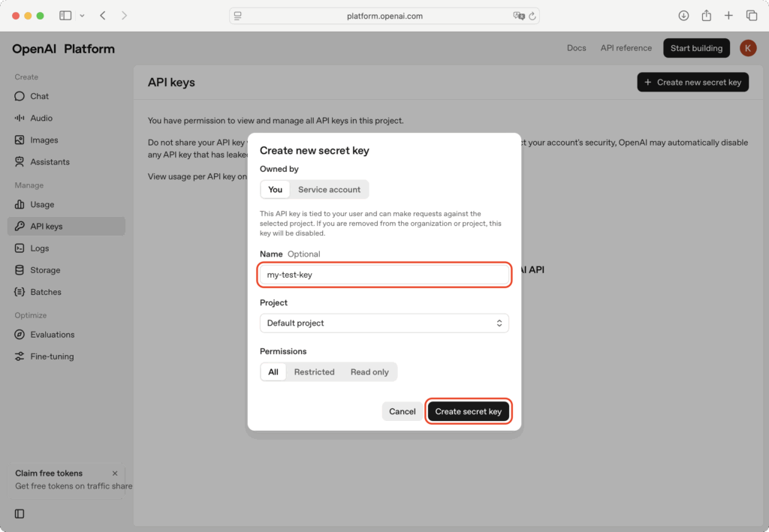Open Assistants via its robot icon
769x532 pixels.
tap(20, 162)
